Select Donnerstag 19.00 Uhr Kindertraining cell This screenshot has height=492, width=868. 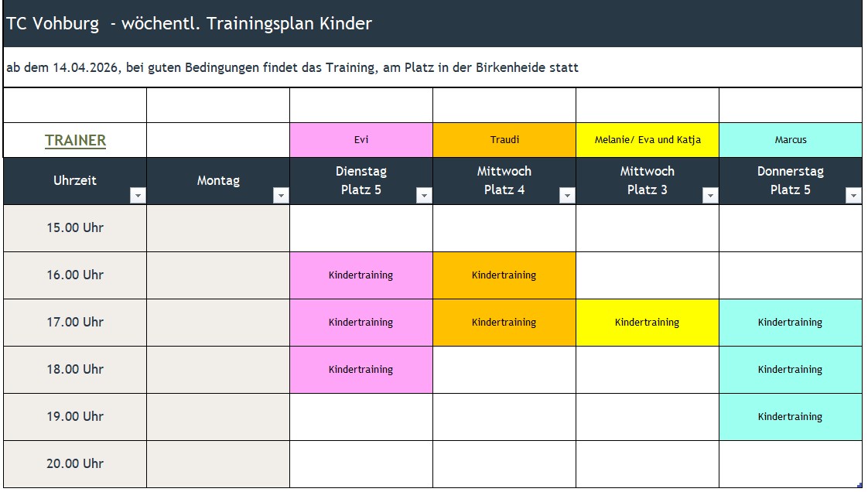coord(791,417)
